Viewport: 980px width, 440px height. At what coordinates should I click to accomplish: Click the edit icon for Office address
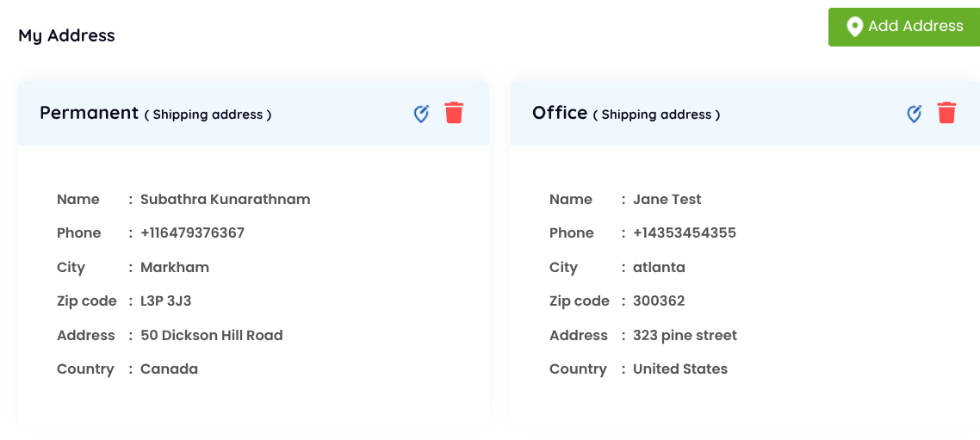coord(915,114)
